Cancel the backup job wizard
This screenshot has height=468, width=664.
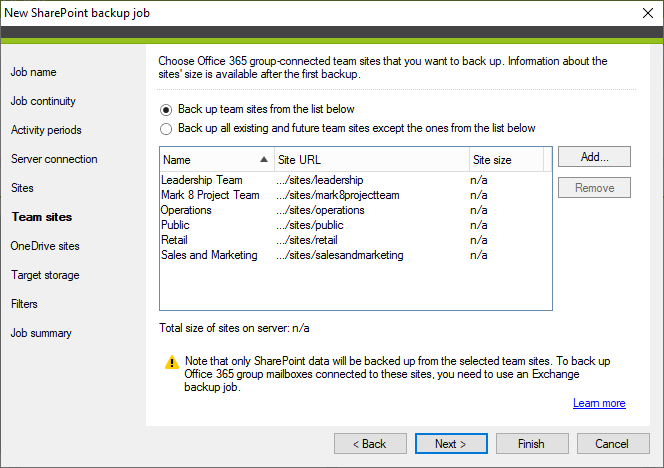pyautogui.click(x=613, y=443)
